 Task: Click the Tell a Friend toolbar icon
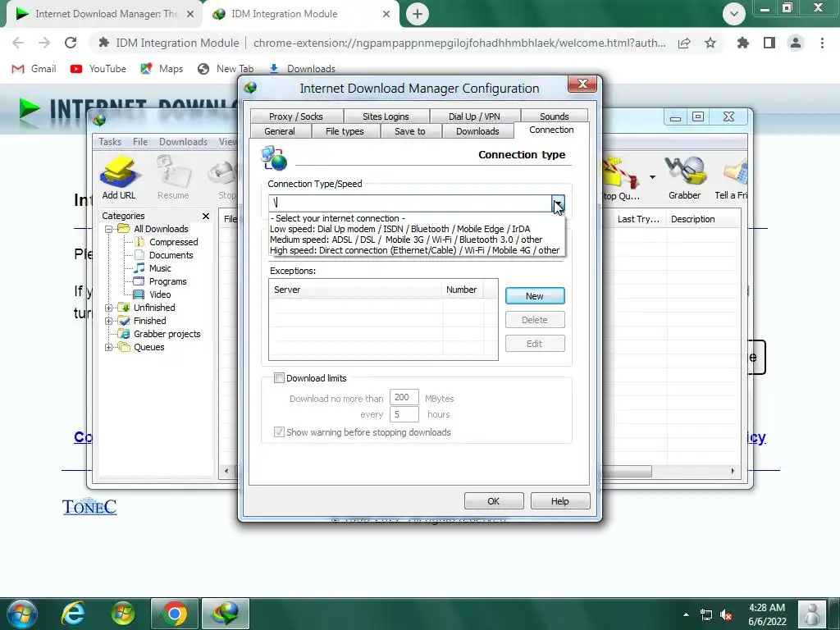731,178
